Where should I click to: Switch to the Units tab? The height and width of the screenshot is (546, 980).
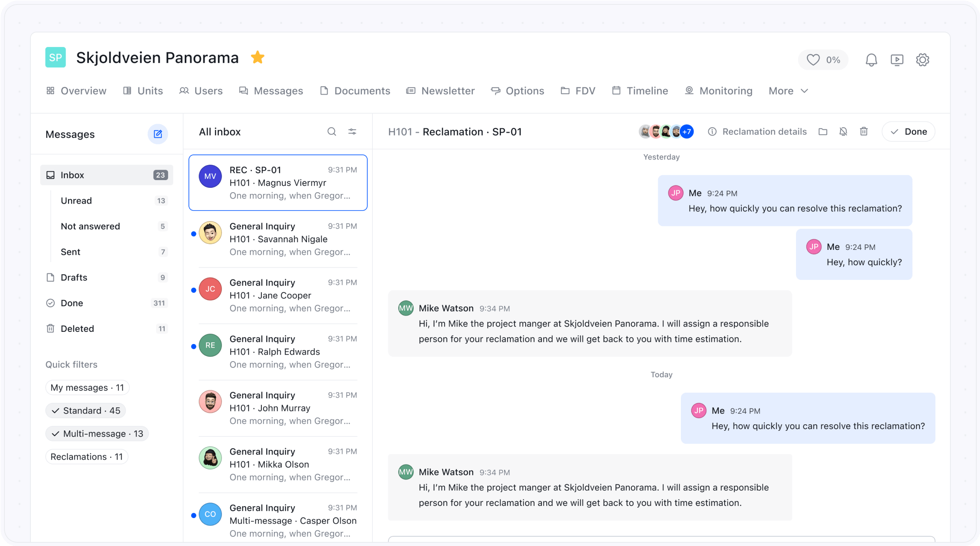pyautogui.click(x=143, y=91)
